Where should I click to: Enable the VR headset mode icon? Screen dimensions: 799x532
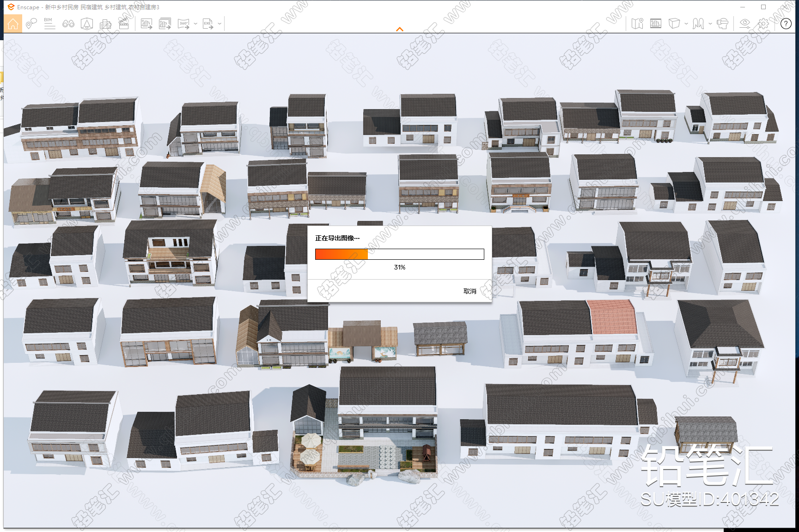pos(722,24)
